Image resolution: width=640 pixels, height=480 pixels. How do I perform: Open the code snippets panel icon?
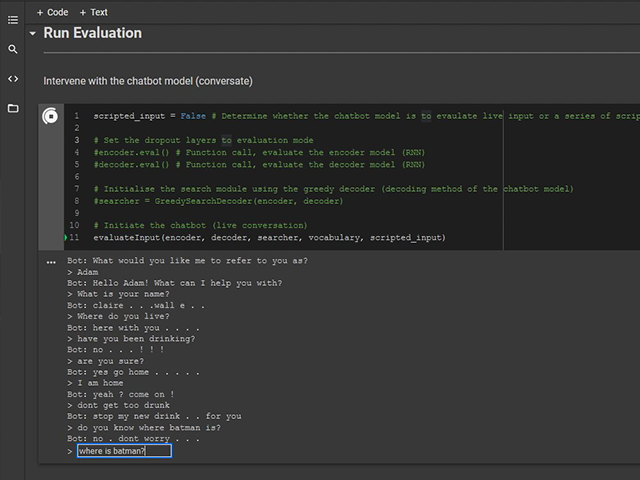pyautogui.click(x=13, y=78)
